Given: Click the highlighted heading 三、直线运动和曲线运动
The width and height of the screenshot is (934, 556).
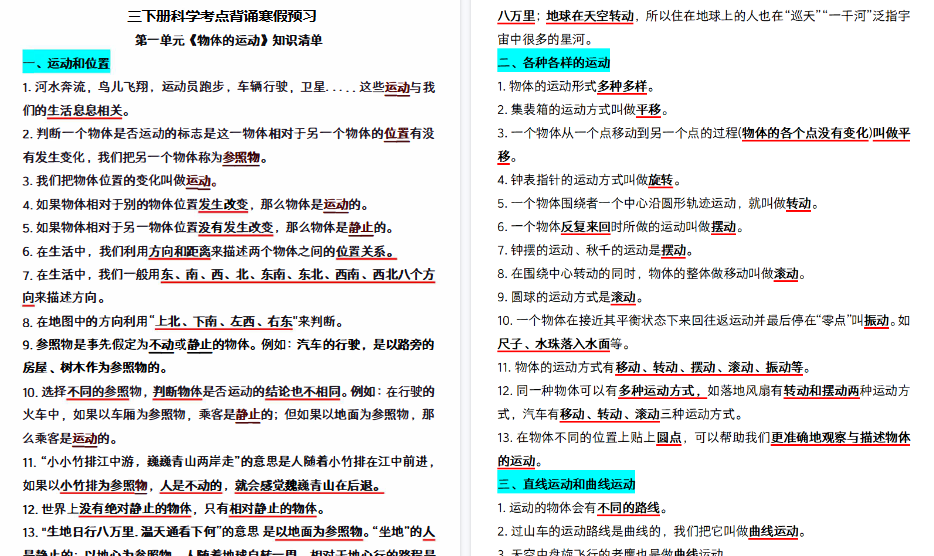Looking at the screenshot, I should click(x=566, y=484).
